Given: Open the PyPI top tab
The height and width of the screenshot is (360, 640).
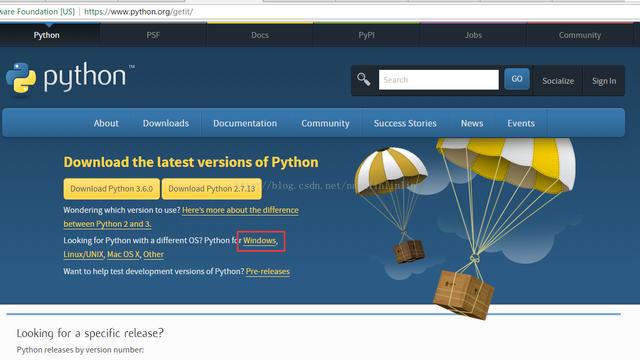Looking at the screenshot, I should click(x=367, y=35).
